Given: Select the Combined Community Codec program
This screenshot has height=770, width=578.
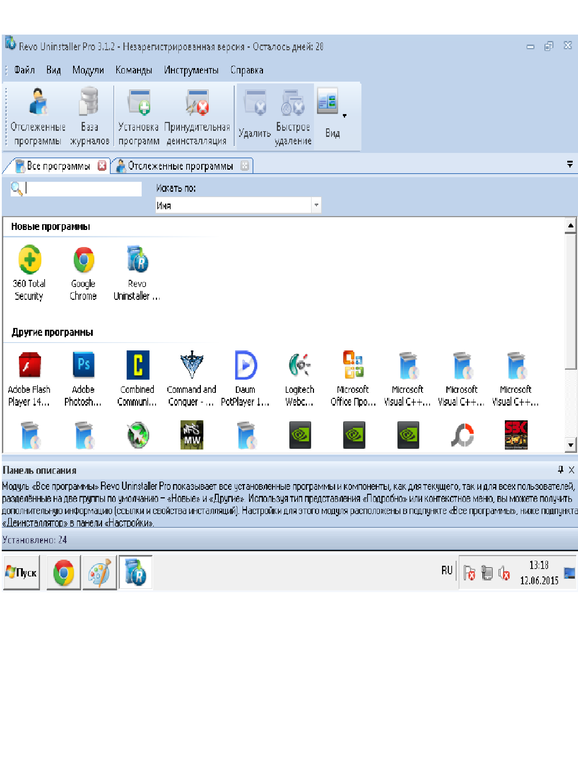Looking at the screenshot, I should tap(138, 379).
